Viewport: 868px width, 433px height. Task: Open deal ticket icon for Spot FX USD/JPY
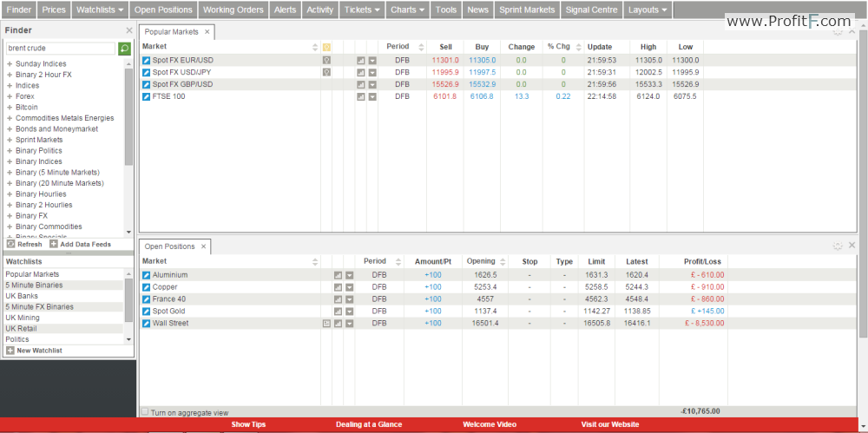146,72
